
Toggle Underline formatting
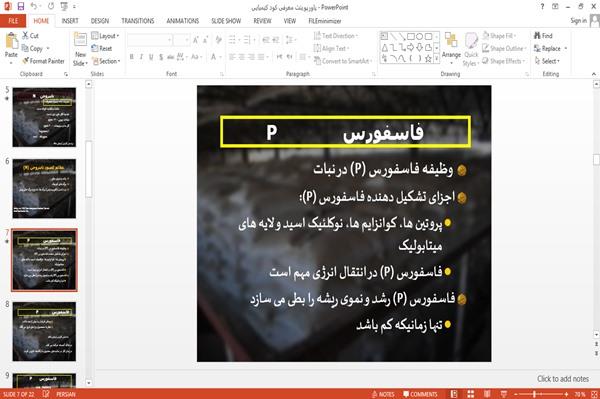coord(151,57)
